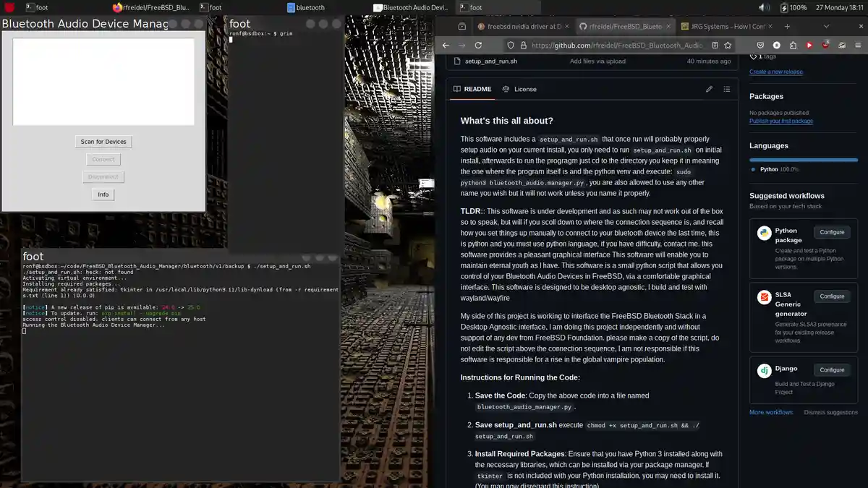Click Scan for Devices button
Screen dimensions: 868x488
point(103,142)
